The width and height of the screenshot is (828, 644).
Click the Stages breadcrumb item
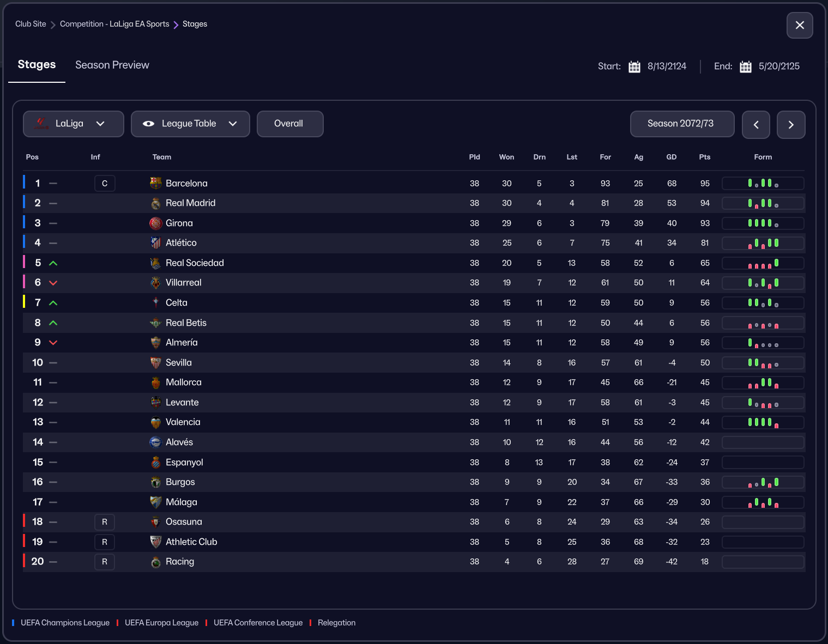pos(195,24)
